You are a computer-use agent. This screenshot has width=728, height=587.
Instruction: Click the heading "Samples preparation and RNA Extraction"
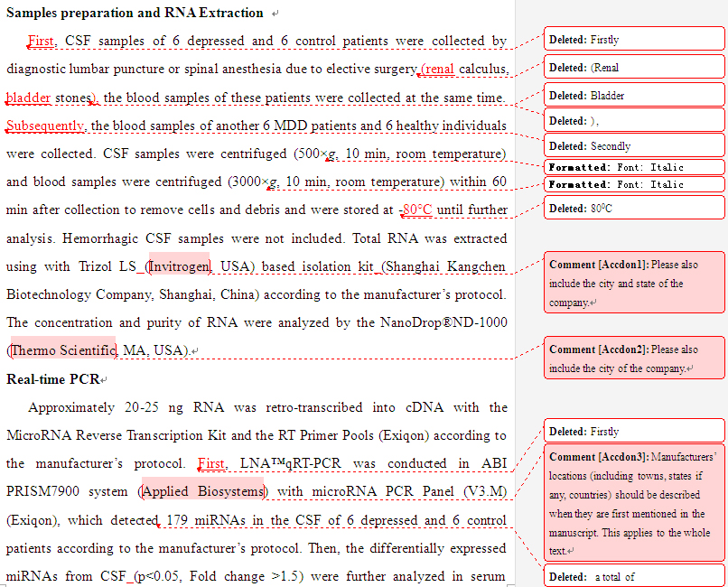coord(131,13)
